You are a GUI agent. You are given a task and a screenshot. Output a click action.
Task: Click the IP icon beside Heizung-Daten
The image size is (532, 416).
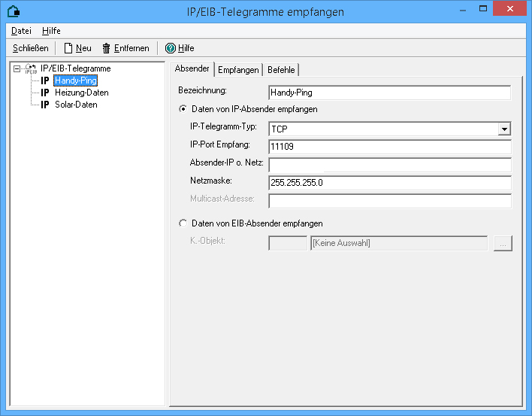[45, 93]
